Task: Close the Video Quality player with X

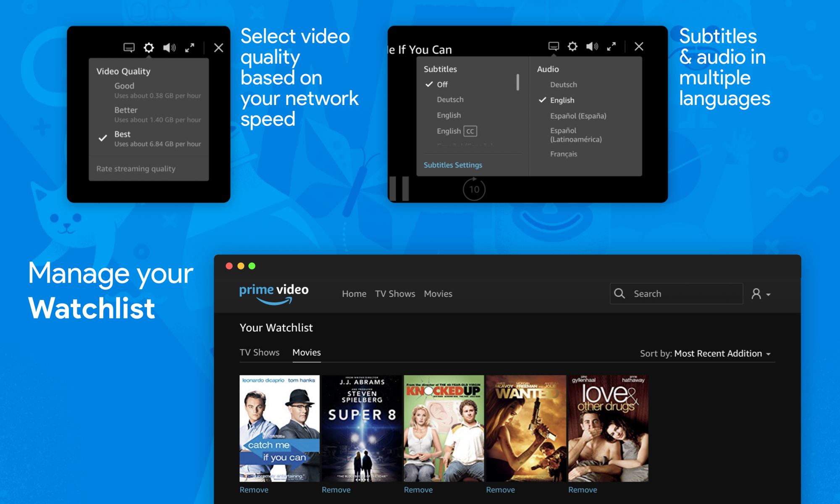Action: coord(218,47)
